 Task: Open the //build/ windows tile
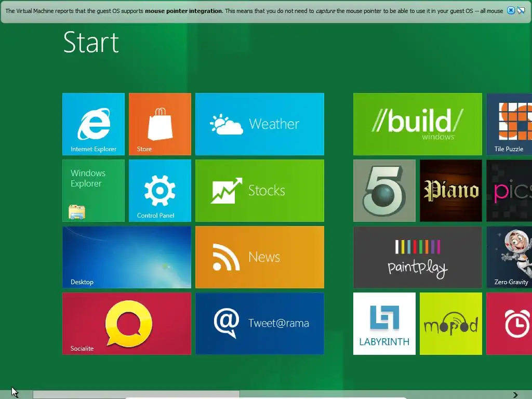(417, 124)
